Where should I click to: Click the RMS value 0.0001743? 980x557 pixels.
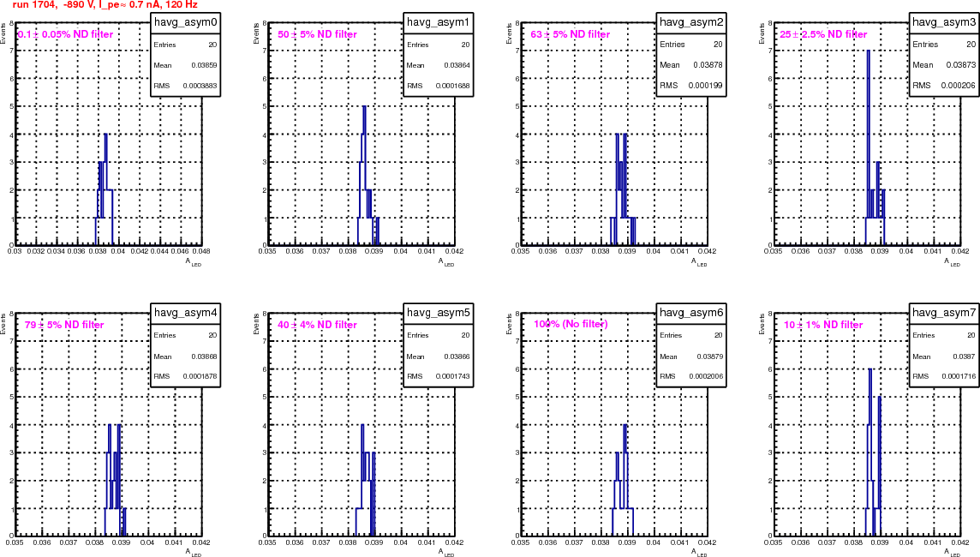452,376
